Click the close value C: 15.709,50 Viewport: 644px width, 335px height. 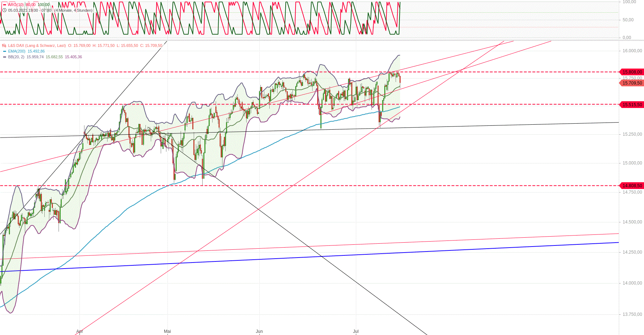[x=151, y=45]
